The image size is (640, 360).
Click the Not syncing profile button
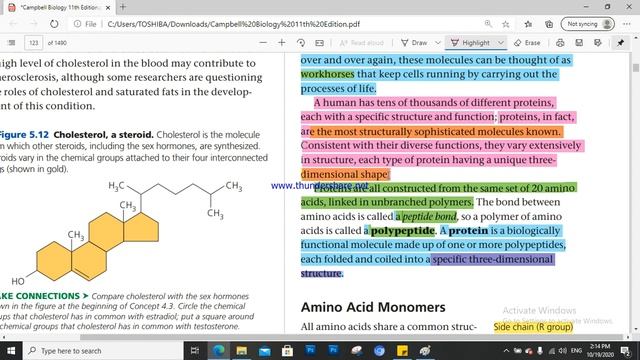588,24
